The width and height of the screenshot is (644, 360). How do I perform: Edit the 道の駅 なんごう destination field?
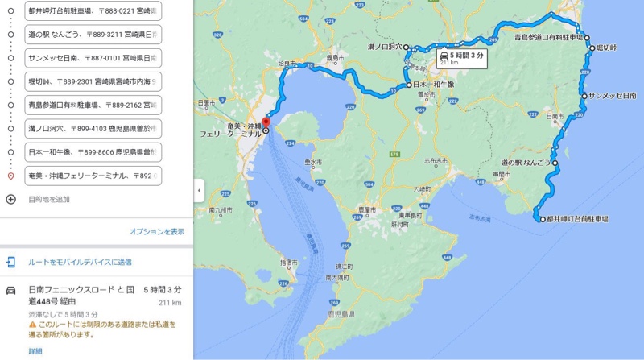click(x=93, y=35)
